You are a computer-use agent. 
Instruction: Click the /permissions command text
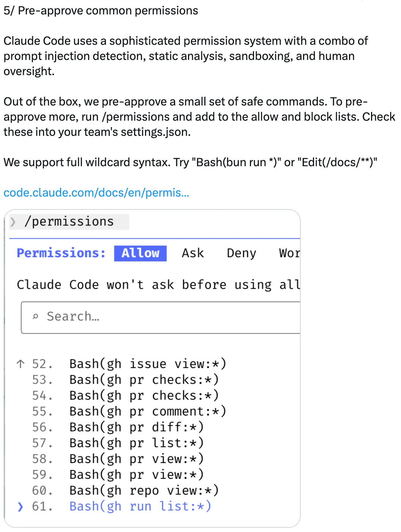coord(69,221)
